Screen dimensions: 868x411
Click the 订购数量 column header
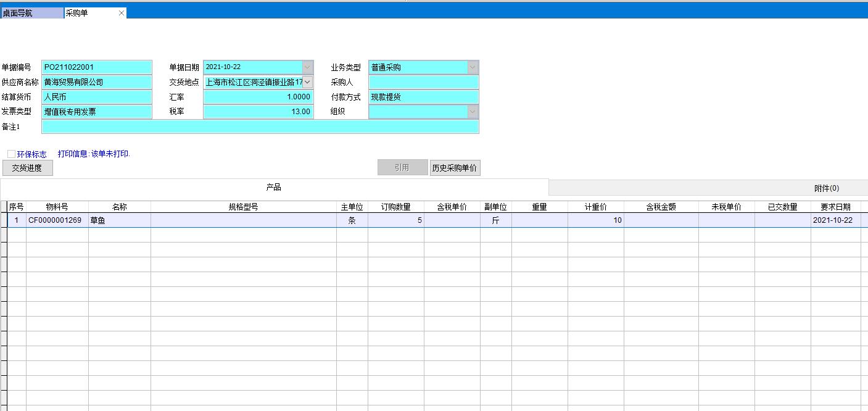395,207
